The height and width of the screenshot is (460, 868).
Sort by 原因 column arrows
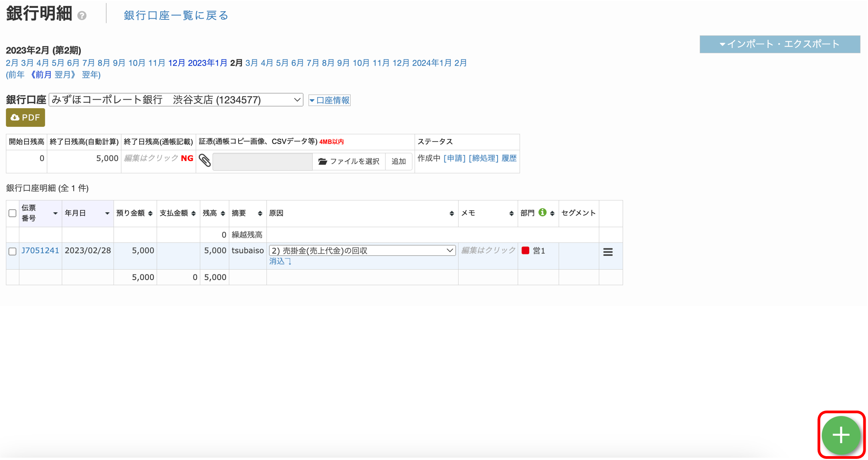click(452, 213)
